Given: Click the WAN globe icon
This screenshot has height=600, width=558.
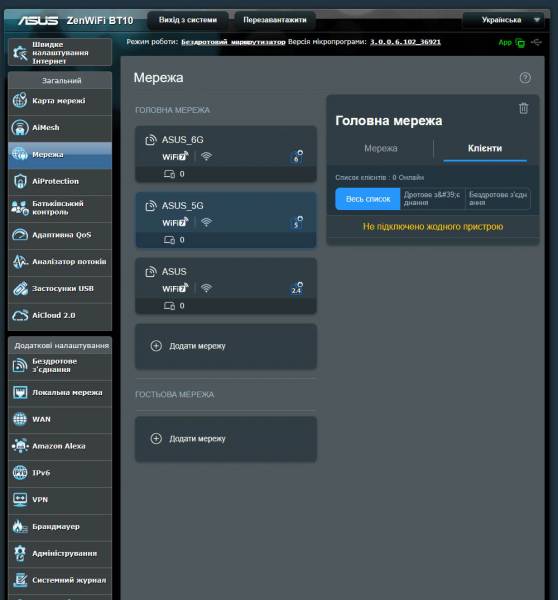Looking at the screenshot, I should (x=20, y=419).
